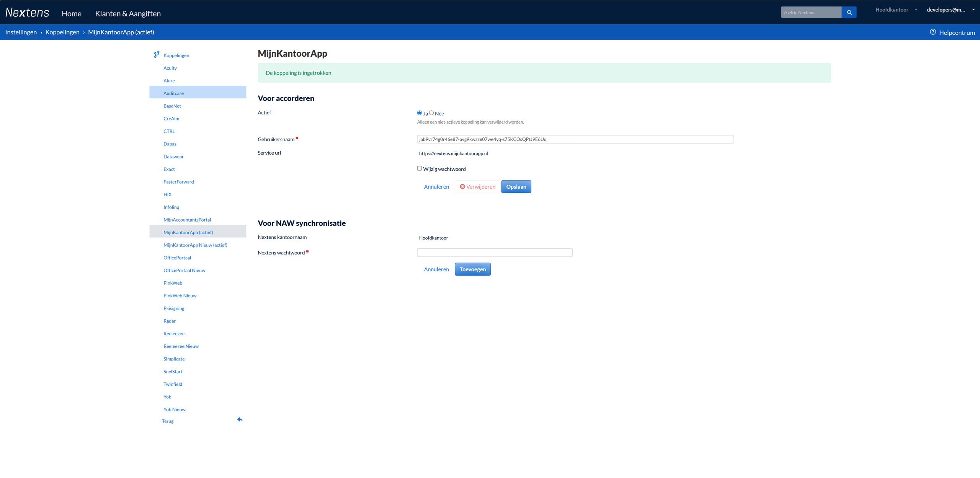Open the Pkisigning koppeling

coord(174,308)
